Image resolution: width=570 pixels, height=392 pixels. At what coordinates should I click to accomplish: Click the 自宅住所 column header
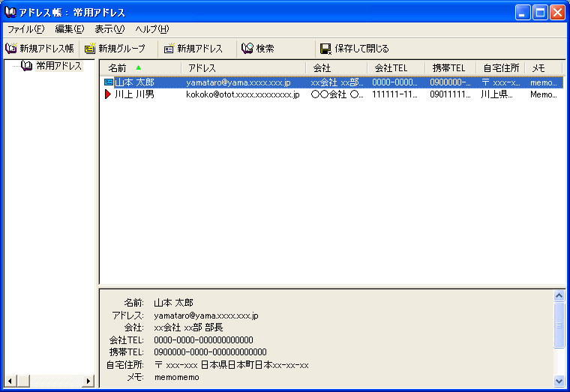coord(500,68)
